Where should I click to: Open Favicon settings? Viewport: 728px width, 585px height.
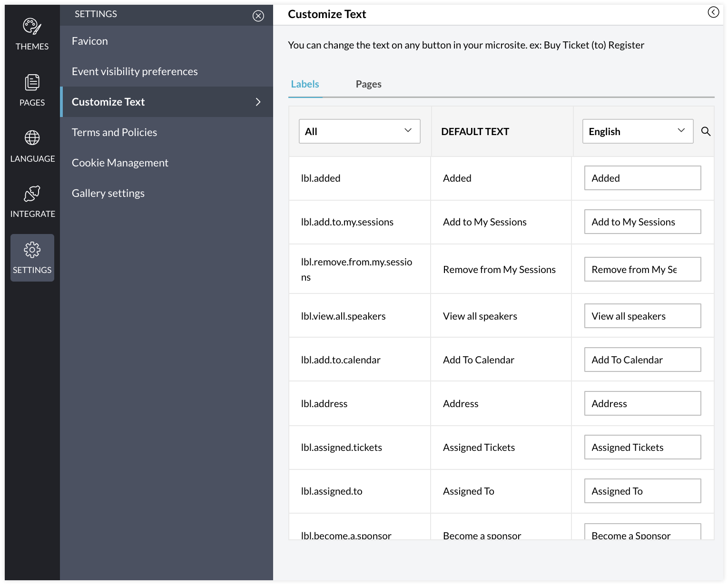[90, 41]
